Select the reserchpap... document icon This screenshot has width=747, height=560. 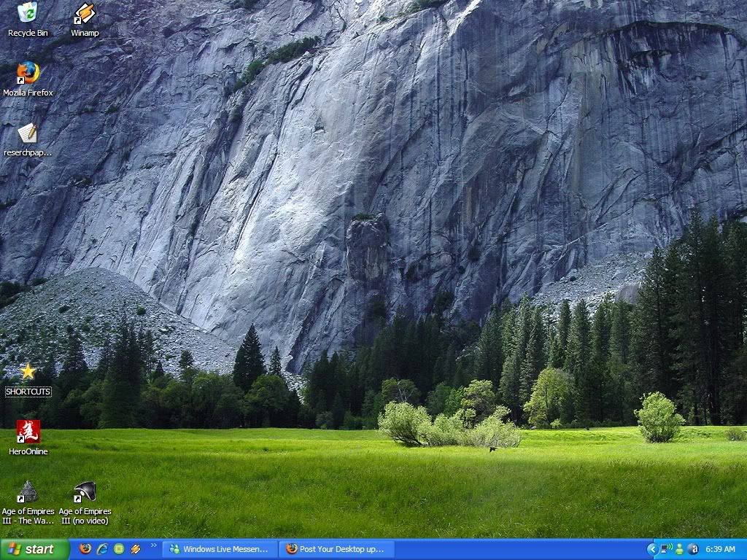click(x=28, y=139)
